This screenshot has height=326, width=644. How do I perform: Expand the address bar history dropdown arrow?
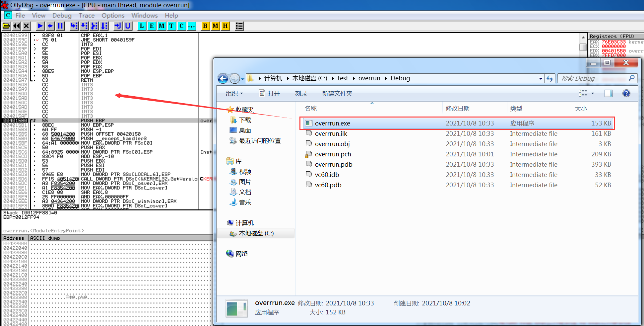pos(541,79)
